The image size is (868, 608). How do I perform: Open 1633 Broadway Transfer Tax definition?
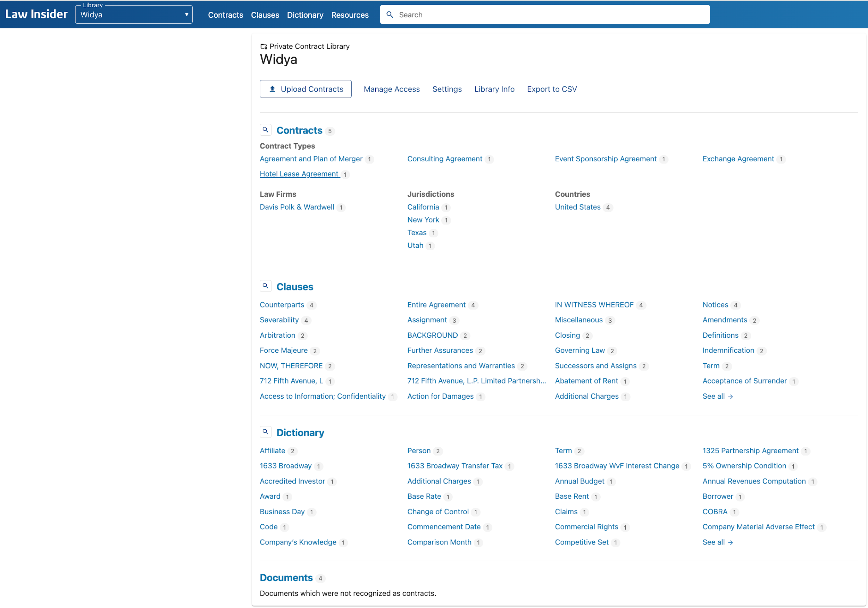coord(455,466)
